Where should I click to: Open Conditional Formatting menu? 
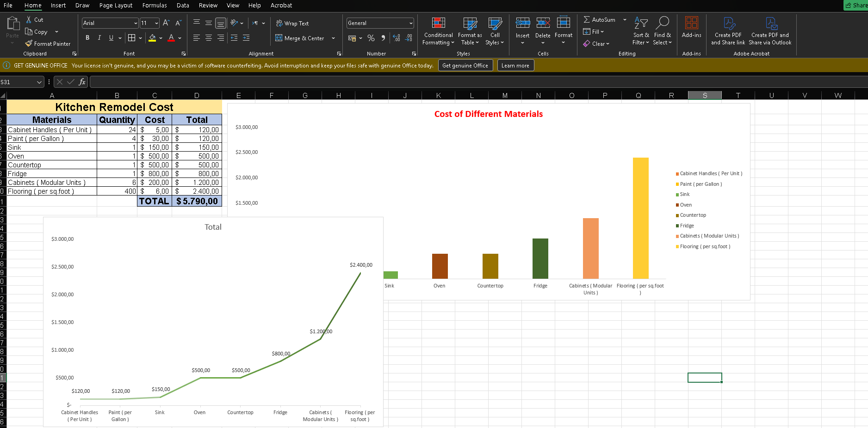438,31
